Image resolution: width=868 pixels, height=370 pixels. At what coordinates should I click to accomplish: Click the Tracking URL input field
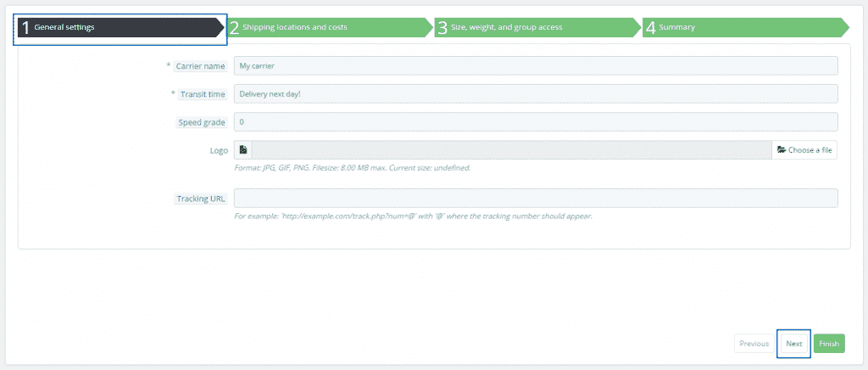[536, 199]
